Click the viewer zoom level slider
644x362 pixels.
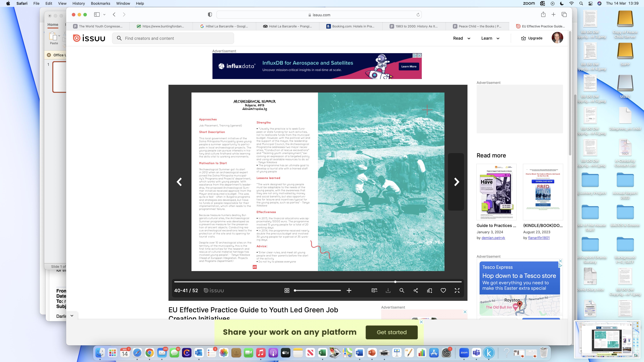point(318,291)
